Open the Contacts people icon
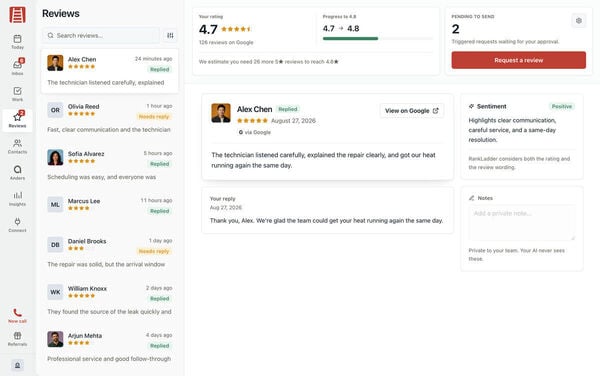The width and height of the screenshot is (600, 376). click(x=17, y=143)
